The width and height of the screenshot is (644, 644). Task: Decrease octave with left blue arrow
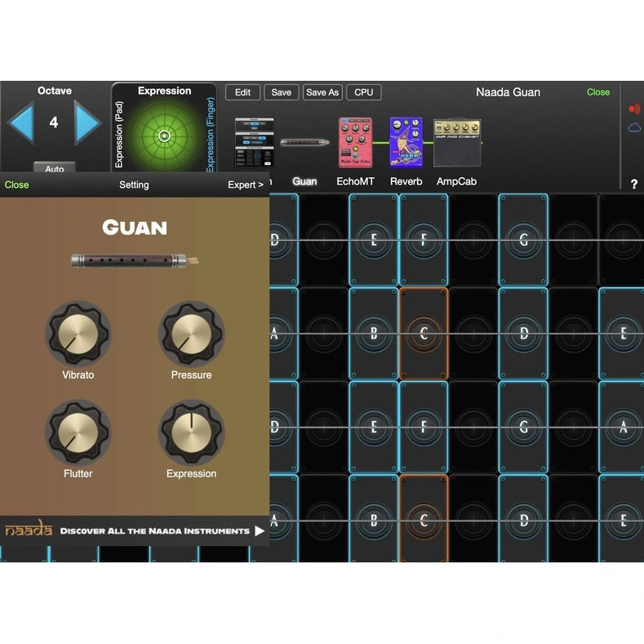[20, 122]
